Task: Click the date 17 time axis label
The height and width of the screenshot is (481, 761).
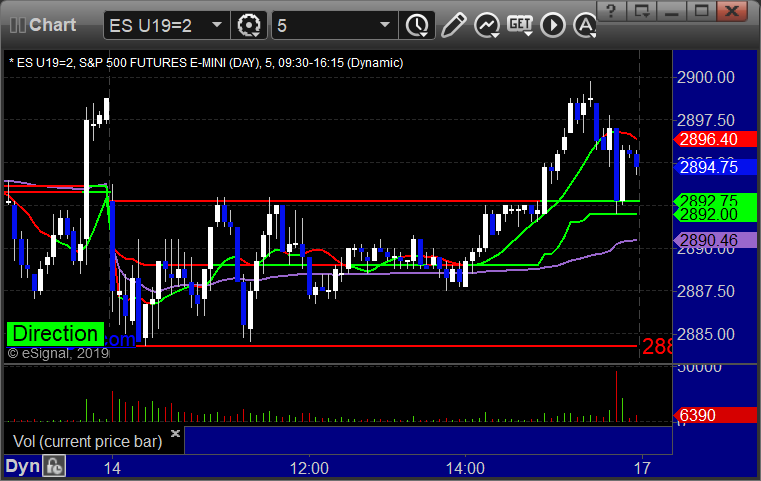Action: click(642, 468)
